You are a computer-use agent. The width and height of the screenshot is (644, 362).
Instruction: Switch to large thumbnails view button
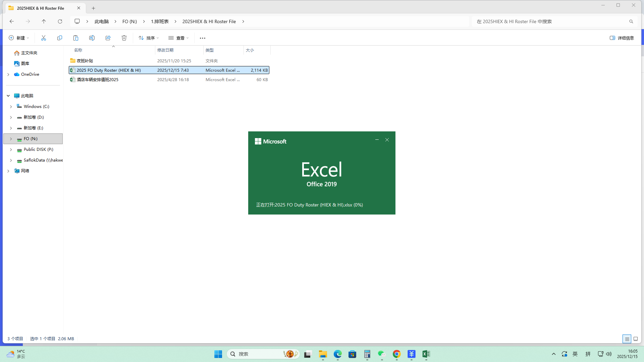(x=635, y=339)
